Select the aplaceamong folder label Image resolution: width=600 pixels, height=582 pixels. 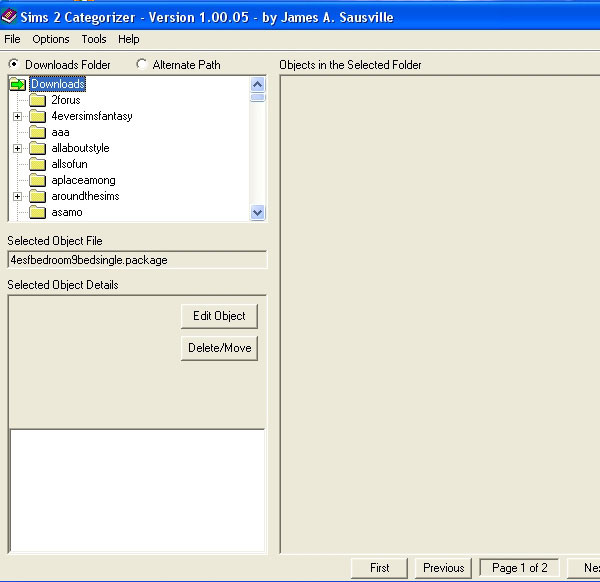click(83, 180)
